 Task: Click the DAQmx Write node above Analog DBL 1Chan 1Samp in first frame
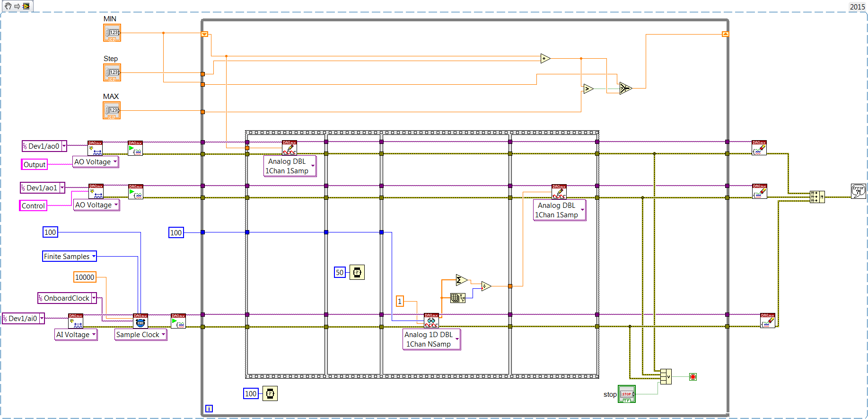pyautogui.click(x=289, y=148)
